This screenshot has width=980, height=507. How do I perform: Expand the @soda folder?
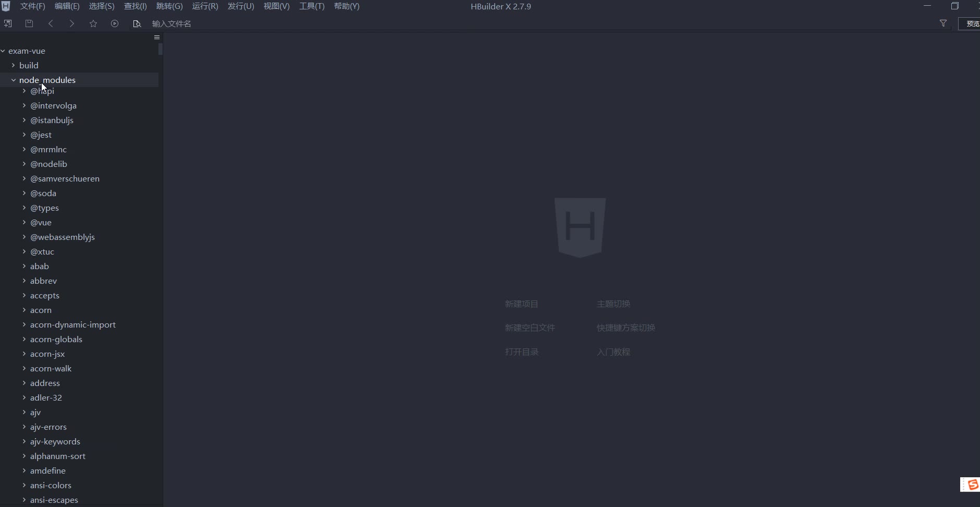[24, 193]
